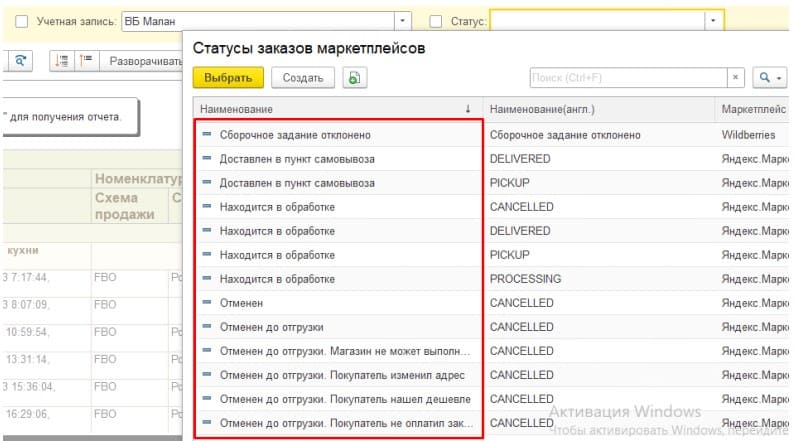Click the refresh icon in the left toolbar
The width and height of the screenshot is (794, 441).
20,61
